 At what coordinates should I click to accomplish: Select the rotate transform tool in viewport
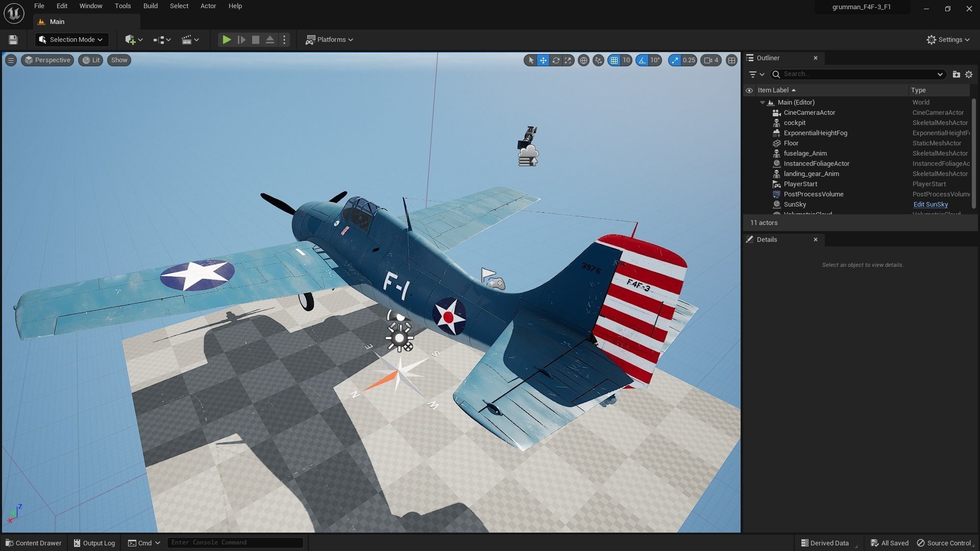point(556,60)
